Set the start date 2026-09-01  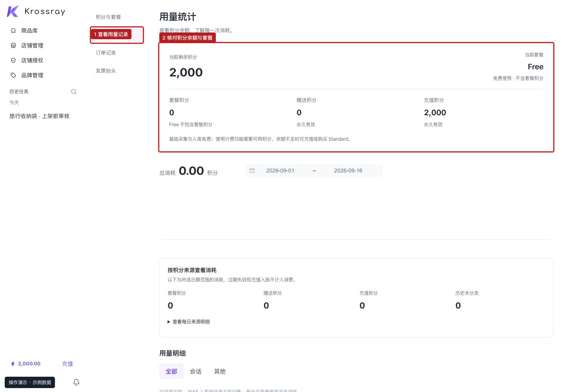(x=280, y=171)
